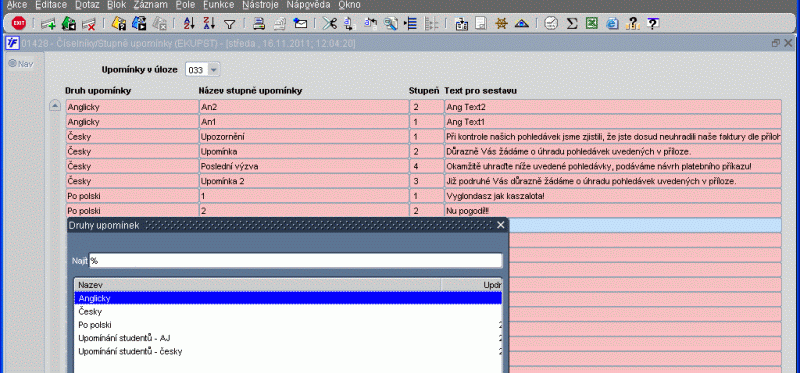Select Upomínání studentů - AJ list entry
This screenshot has width=800, height=373.
click(288, 338)
